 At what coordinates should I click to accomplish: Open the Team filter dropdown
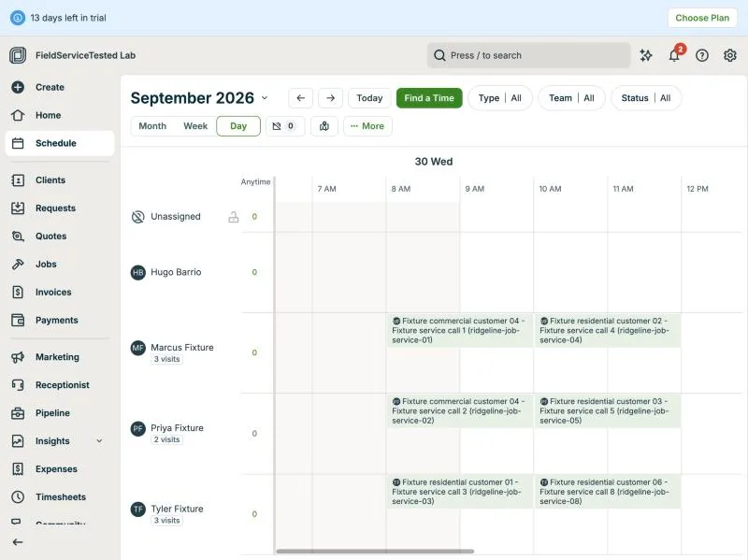click(571, 98)
